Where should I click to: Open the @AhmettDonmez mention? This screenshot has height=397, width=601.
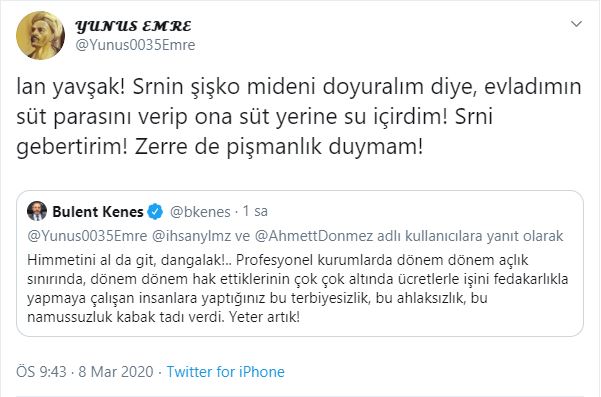(x=314, y=236)
